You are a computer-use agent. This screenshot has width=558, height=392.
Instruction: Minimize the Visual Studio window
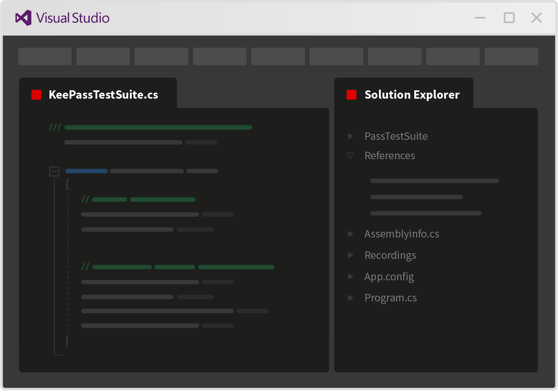click(x=480, y=18)
